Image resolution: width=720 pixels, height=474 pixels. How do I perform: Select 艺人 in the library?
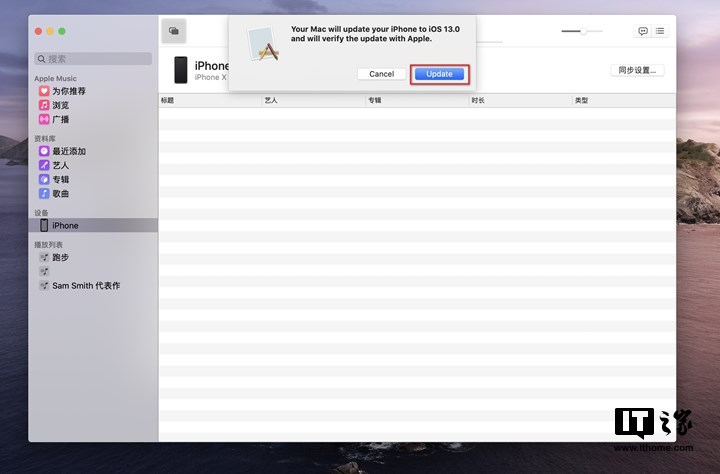click(61, 165)
